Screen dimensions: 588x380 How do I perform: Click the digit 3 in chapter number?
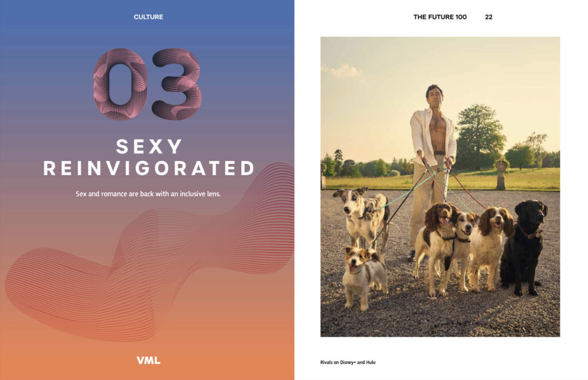tap(177, 84)
